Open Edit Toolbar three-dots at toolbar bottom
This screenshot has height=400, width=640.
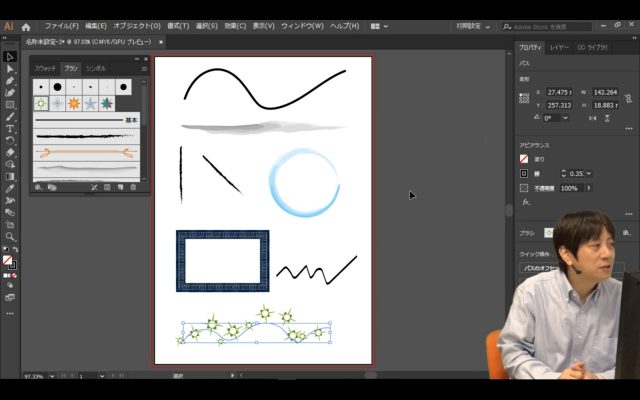click(10, 313)
